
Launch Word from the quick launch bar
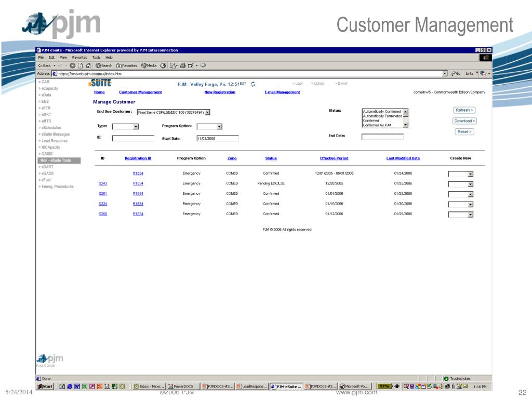[77, 387]
